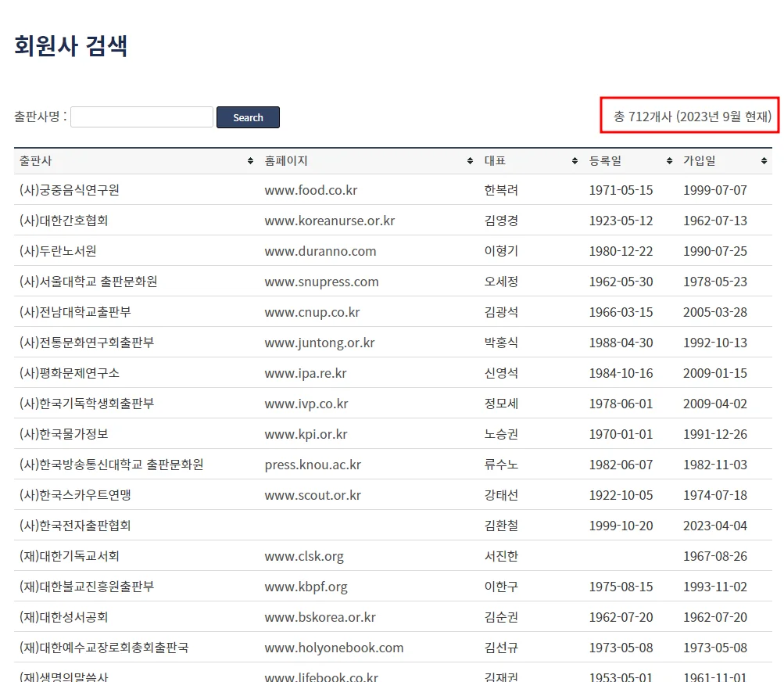Open the www.food.co.kr homepage link

pyautogui.click(x=310, y=190)
